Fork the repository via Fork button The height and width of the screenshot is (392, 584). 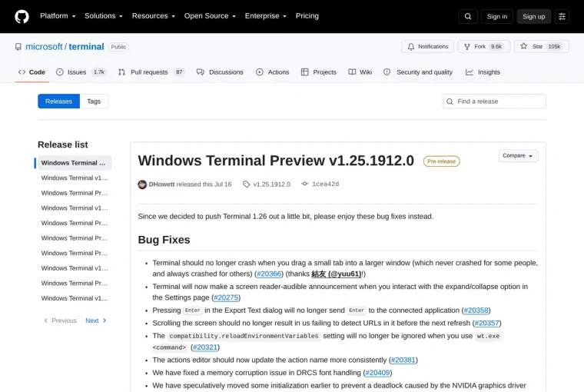tap(484, 47)
